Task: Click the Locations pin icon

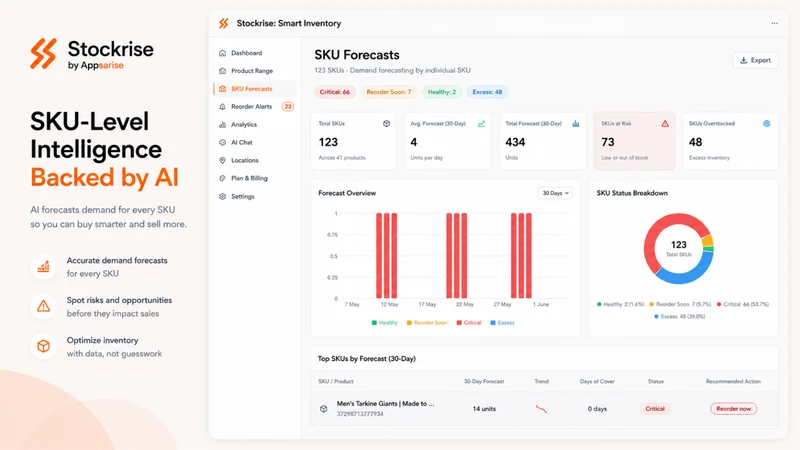Action: [222, 160]
